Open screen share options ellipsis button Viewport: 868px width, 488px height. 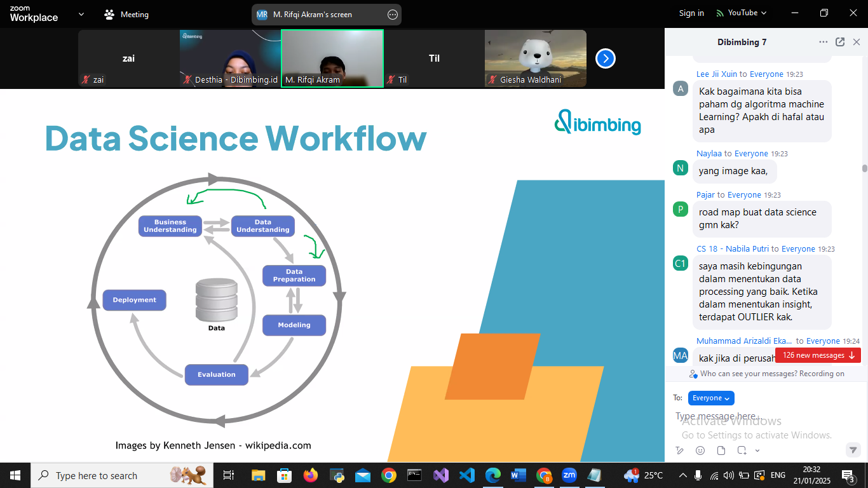click(x=393, y=14)
